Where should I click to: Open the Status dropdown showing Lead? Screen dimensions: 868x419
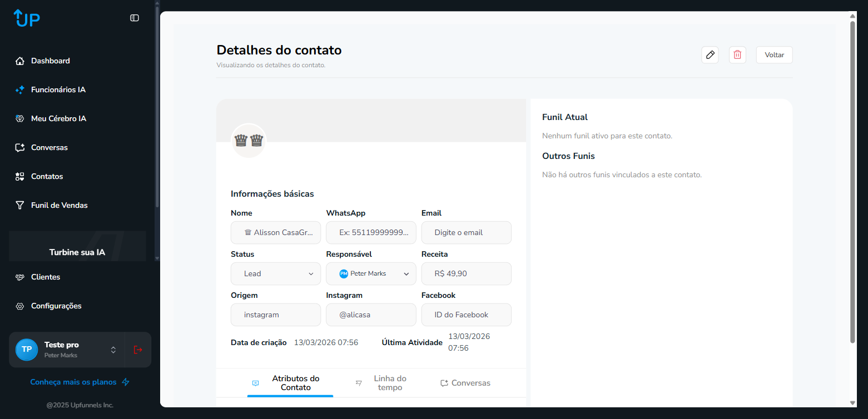[x=275, y=274]
